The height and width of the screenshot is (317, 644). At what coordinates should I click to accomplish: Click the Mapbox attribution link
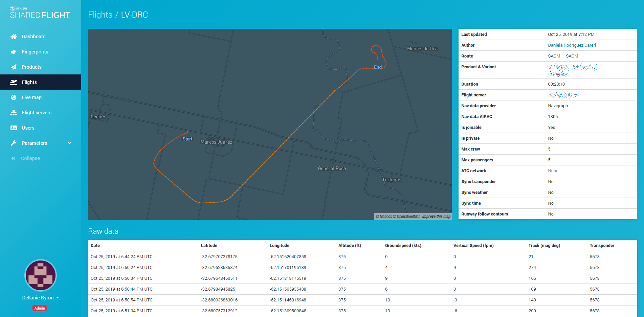384,217
